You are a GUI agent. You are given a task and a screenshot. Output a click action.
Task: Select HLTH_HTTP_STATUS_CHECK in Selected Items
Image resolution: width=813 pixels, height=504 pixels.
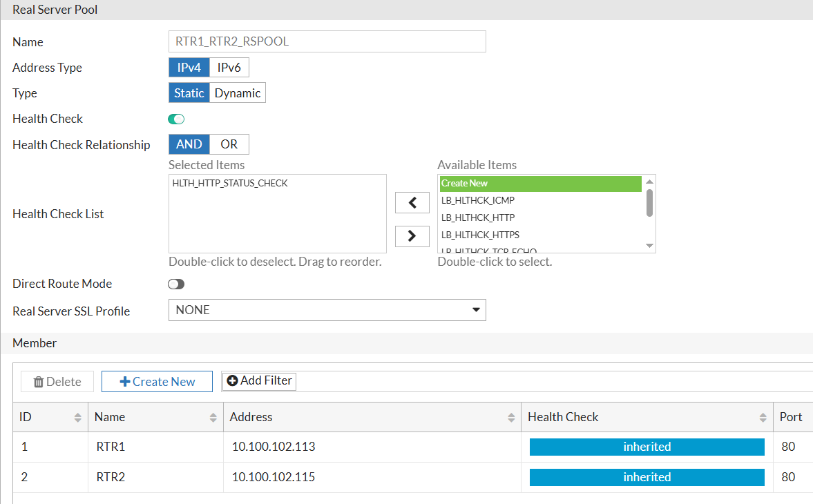[230, 184]
